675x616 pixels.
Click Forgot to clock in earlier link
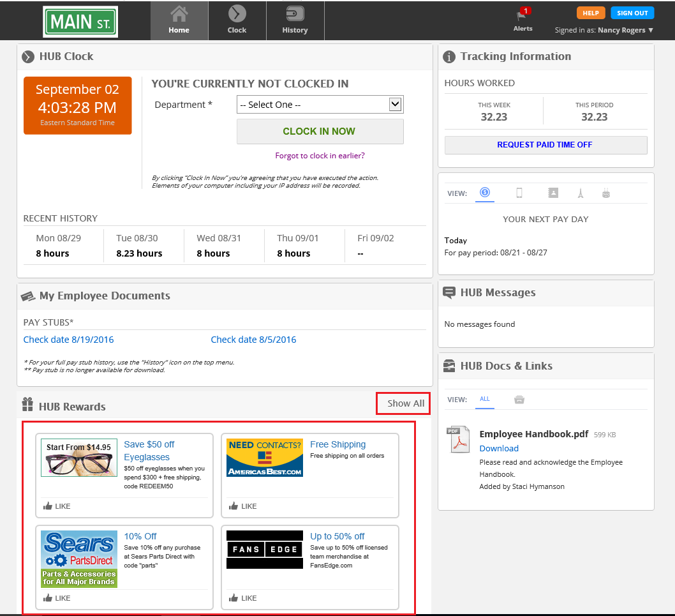[320, 156]
